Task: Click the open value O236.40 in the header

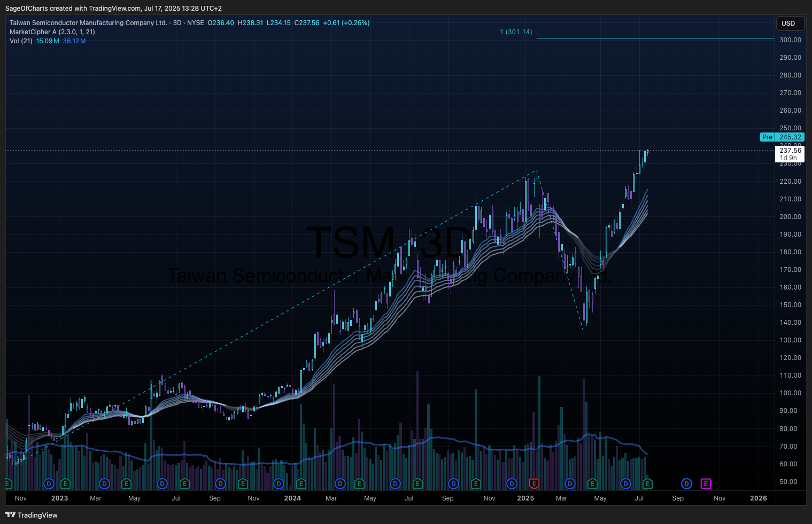Action: (x=221, y=23)
